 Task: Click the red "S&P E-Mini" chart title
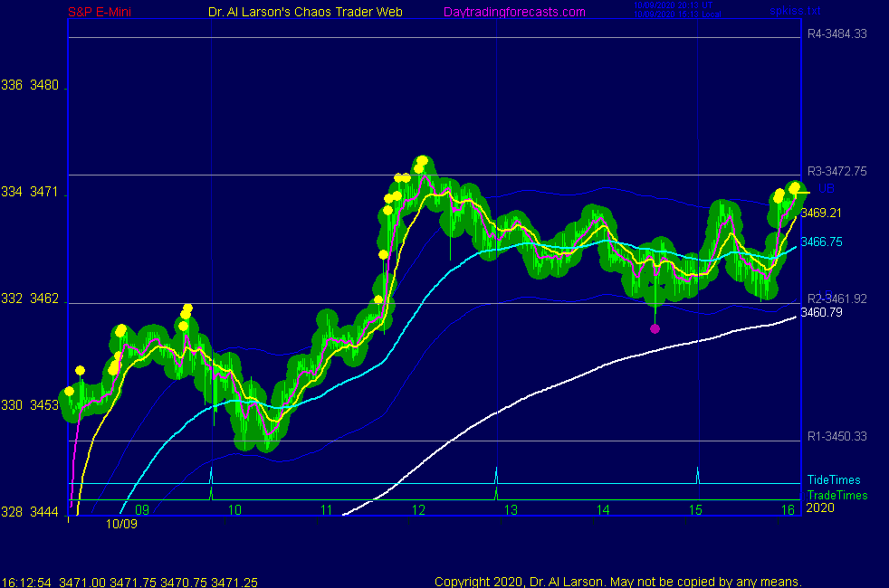click(100, 12)
